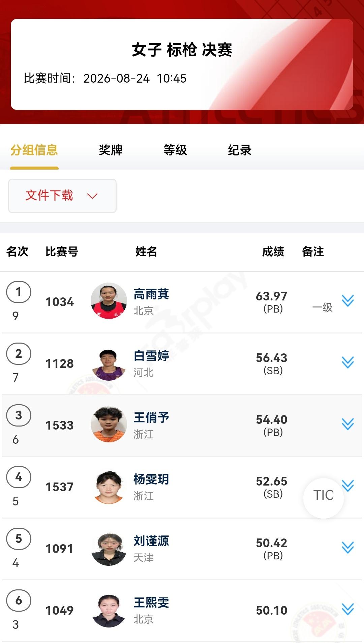Tap the rank 1 circle badge
This screenshot has height=643, width=364.
pos(19,292)
